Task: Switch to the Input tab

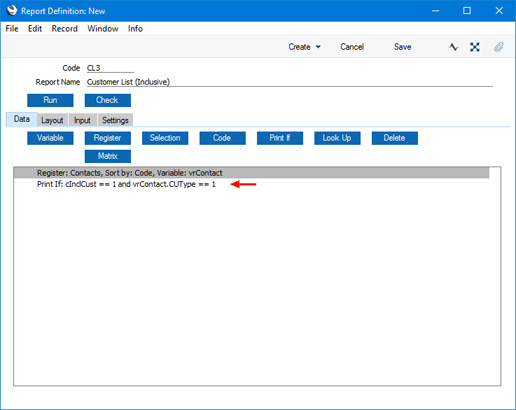Action: pyautogui.click(x=82, y=120)
